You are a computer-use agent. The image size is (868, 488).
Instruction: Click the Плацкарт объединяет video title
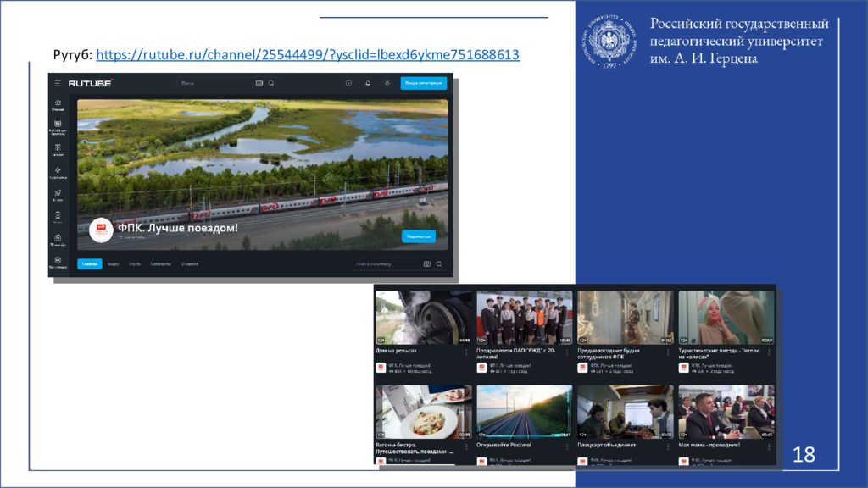pyautogui.click(x=607, y=445)
